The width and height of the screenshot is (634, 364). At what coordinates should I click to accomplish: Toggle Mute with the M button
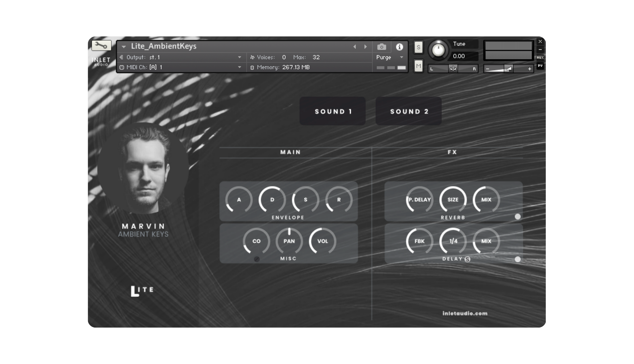tap(418, 66)
